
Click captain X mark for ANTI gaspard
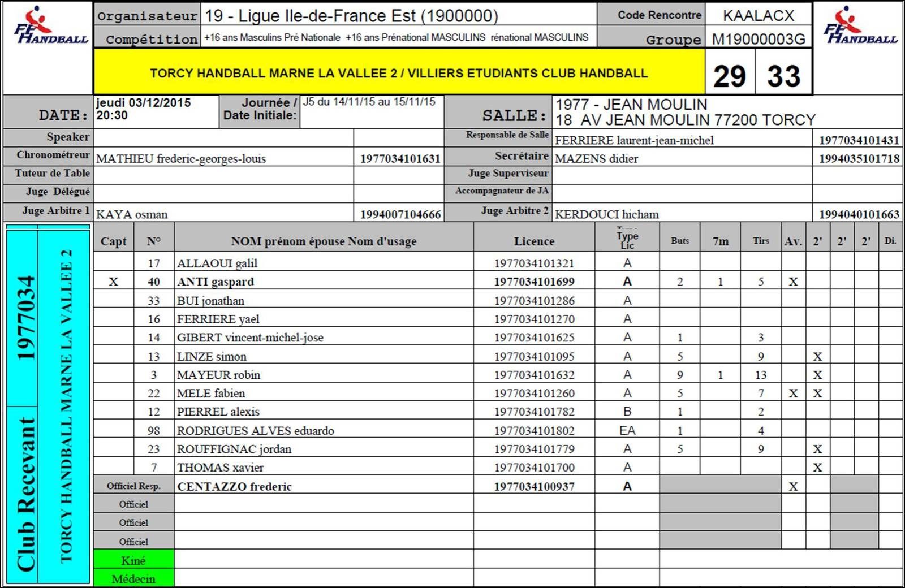[113, 282]
